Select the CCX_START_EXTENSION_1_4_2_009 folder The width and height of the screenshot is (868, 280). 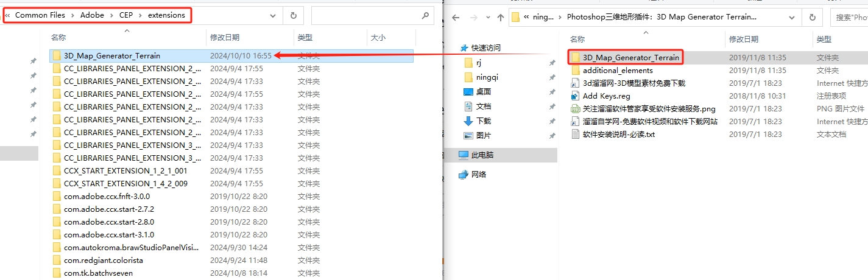tap(125, 183)
